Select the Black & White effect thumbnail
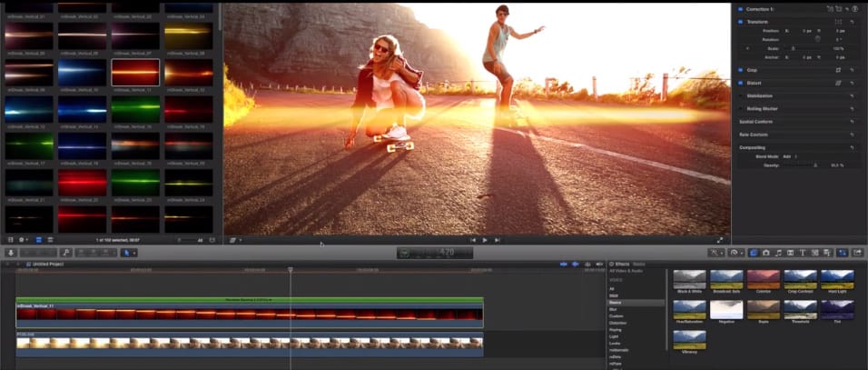Viewport: 868px width, 370px height. click(x=690, y=280)
